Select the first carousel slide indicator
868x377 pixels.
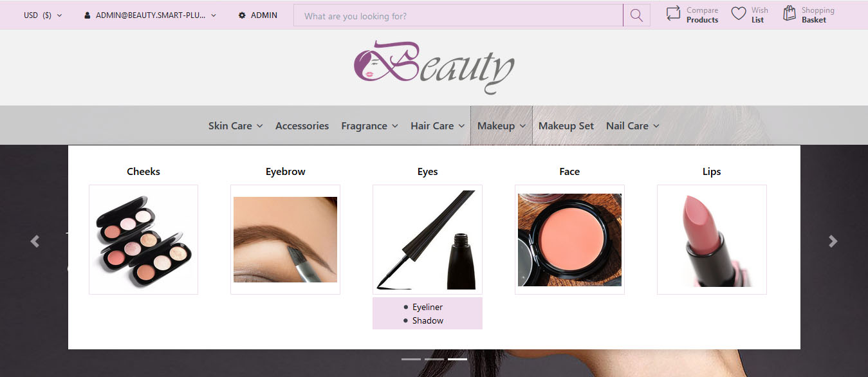point(411,359)
